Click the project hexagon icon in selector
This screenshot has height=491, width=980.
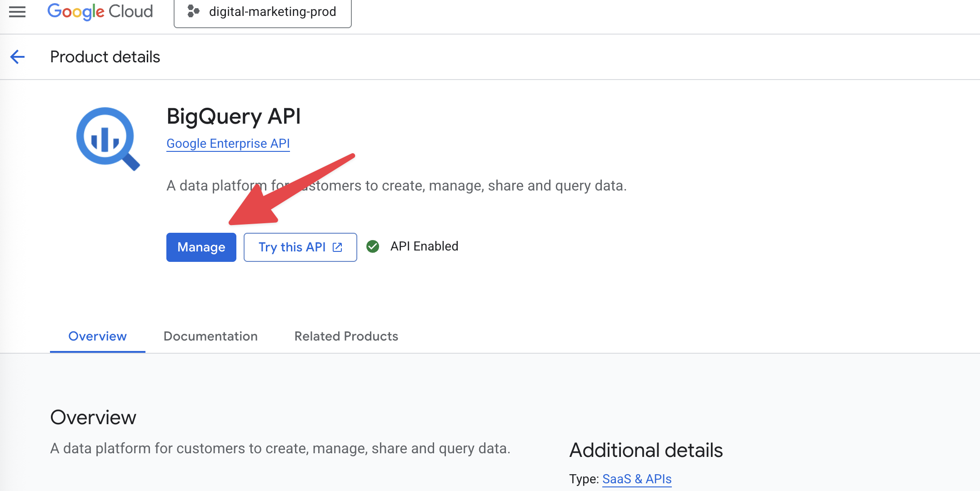[x=194, y=11]
